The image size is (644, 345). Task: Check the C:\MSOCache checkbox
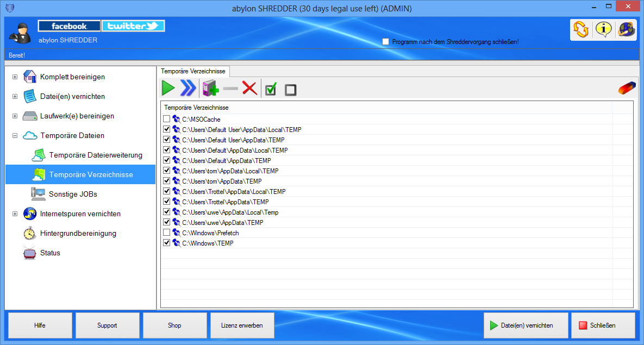[x=166, y=119]
